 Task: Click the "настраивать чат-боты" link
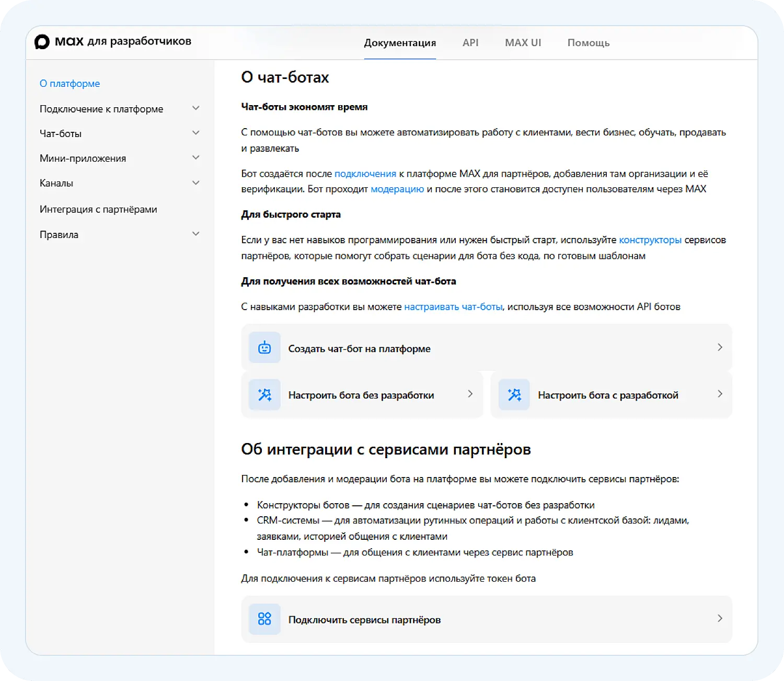(453, 307)
